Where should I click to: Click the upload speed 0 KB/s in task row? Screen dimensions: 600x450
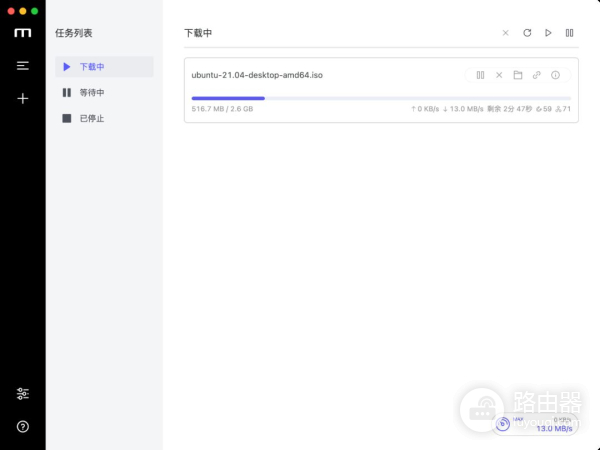tap(425, 109)
